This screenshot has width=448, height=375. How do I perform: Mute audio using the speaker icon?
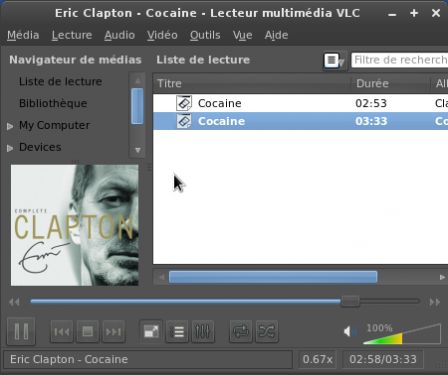click(348, 331)
